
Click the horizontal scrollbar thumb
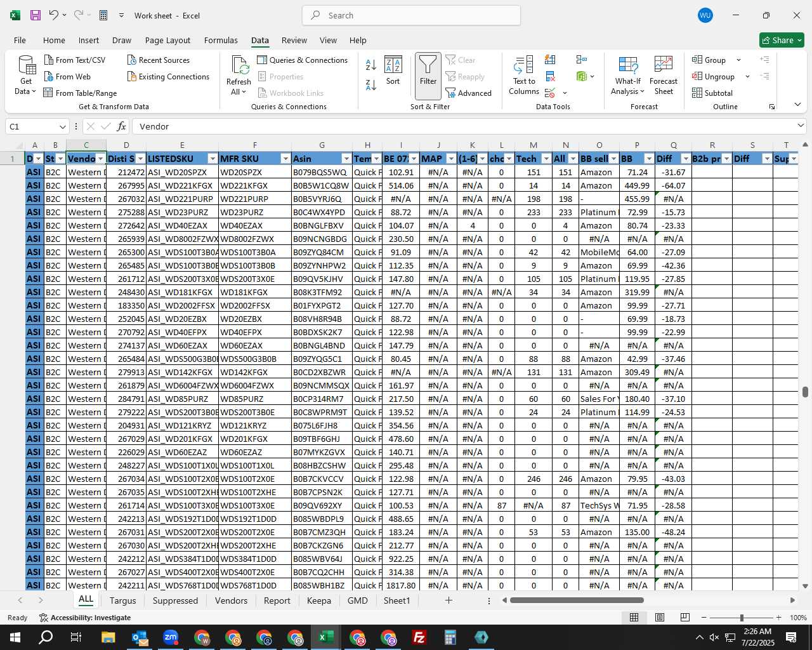577,600
